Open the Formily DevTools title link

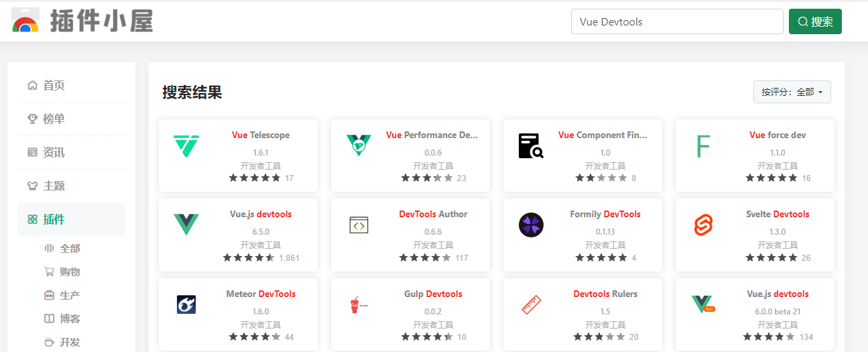pyautogui.click(x=605, y=214)
